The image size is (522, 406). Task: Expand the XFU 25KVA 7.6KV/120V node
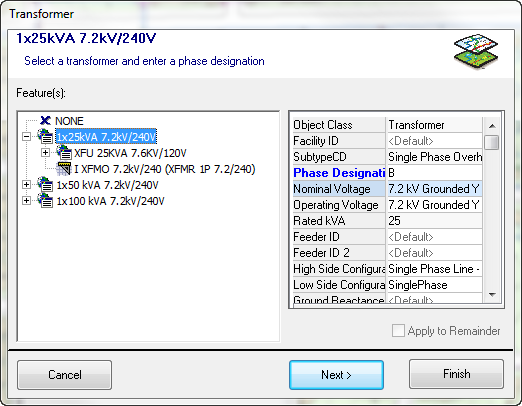pos(45,153)
